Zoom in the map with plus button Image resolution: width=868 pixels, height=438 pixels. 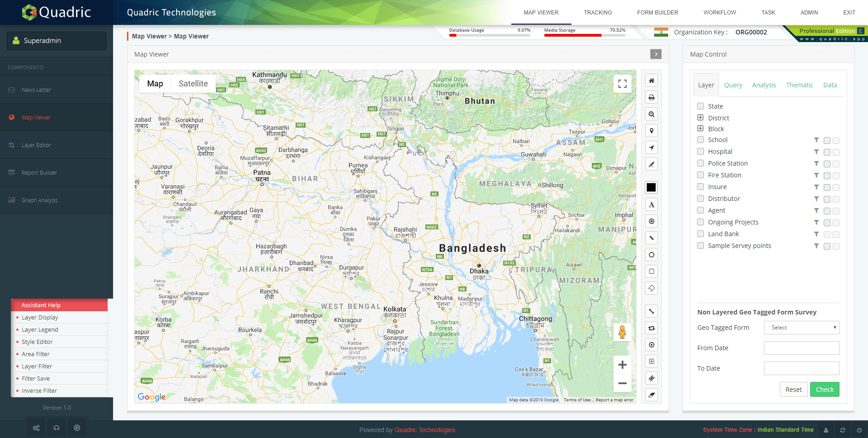point(623,365)
